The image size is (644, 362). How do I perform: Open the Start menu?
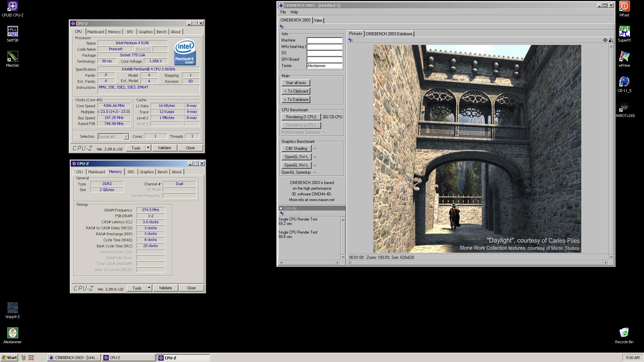tap(9, 358)
